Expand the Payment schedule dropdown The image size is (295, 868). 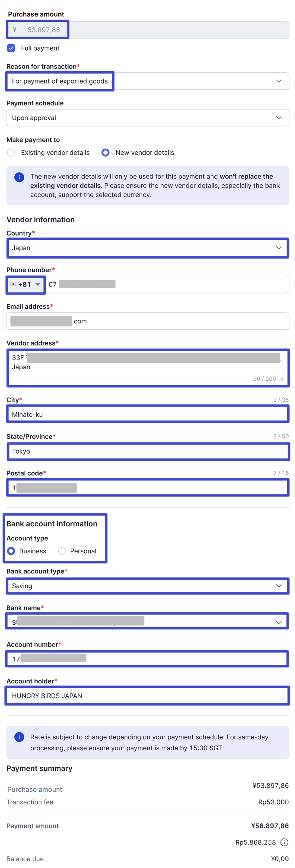(148, 118)
